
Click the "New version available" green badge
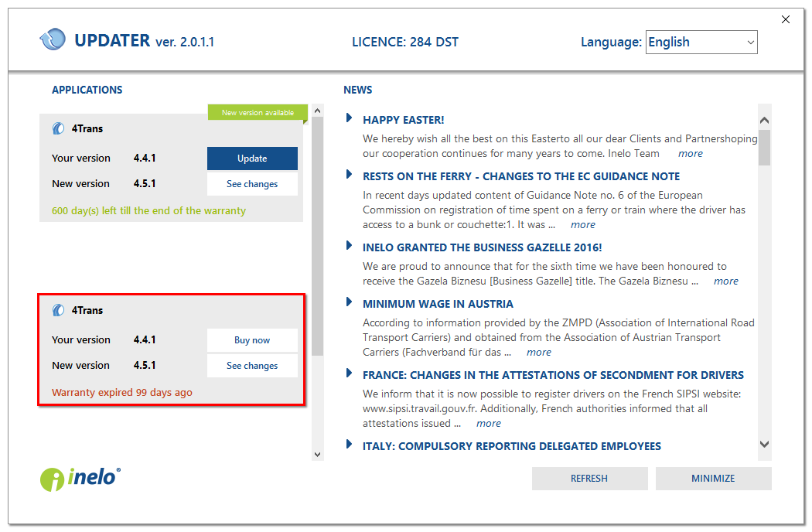coord(258,112)
